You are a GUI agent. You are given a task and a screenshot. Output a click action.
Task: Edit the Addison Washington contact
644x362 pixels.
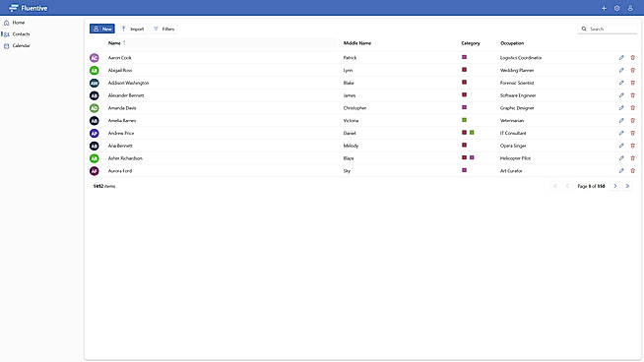[x=621, y=83]
